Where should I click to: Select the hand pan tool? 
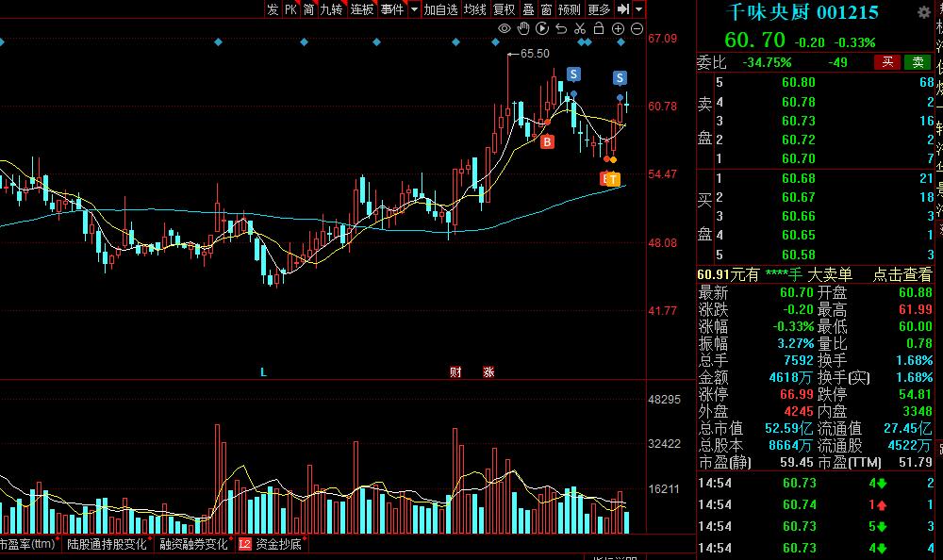523,28
